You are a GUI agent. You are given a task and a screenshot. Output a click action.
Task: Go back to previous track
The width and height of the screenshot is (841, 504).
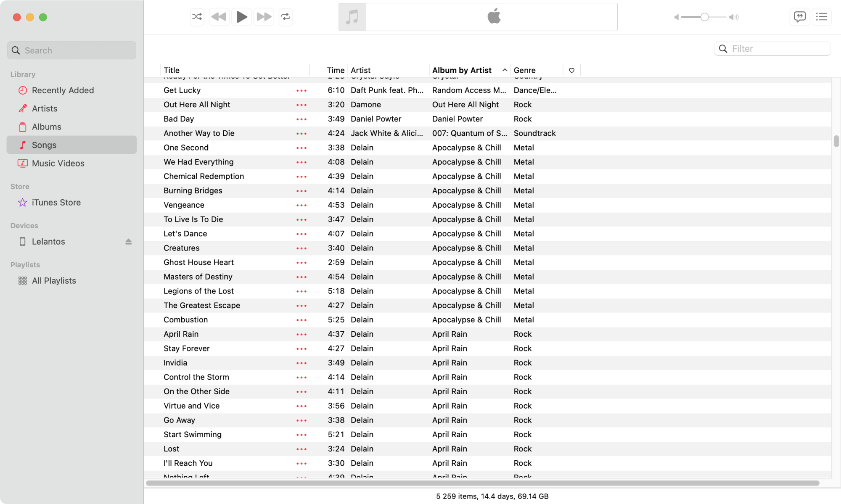(x=219, y=17)
